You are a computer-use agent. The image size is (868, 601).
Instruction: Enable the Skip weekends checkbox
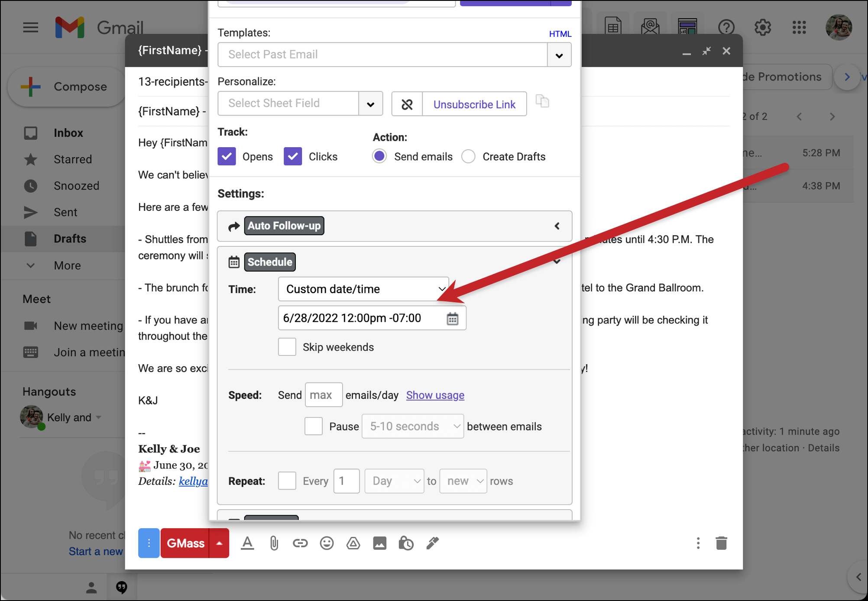(287, 347)
